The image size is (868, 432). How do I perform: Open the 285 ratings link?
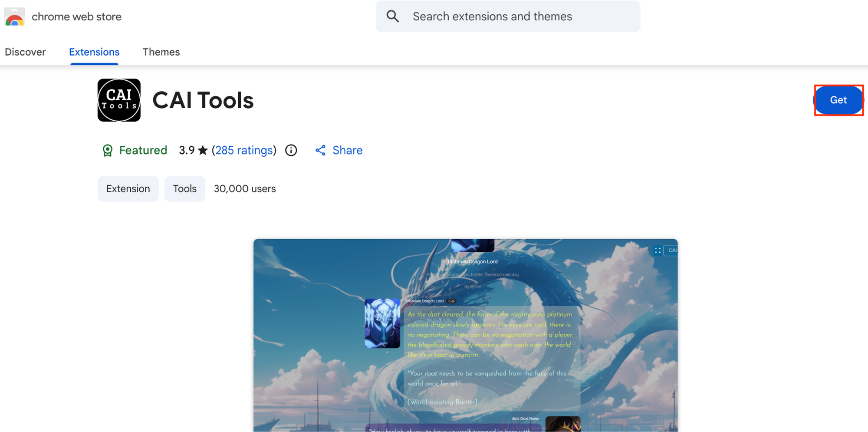click(x=244, y=150)
